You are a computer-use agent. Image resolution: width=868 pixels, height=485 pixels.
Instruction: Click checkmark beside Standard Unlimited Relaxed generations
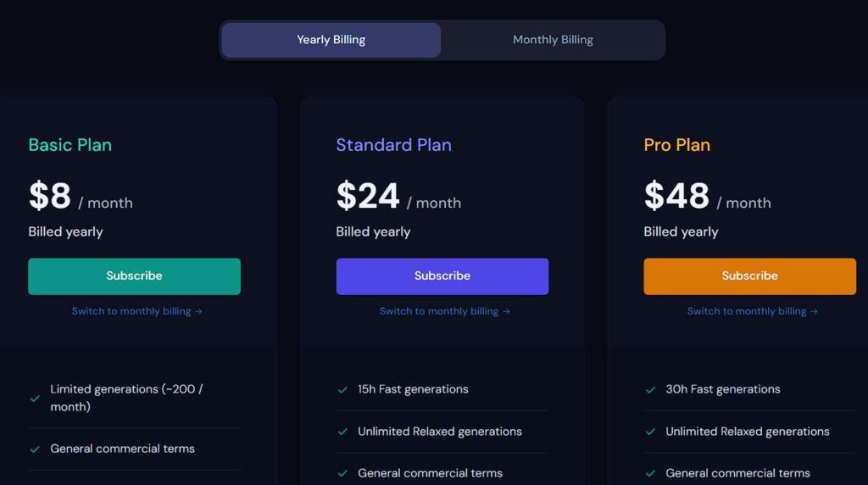tap(342, 432)
